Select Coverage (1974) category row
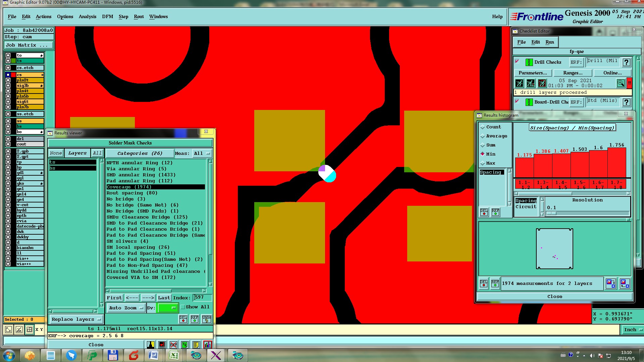The width and height of the screenshot is (644, 362). pyautogui.click(x=156, y=187)
